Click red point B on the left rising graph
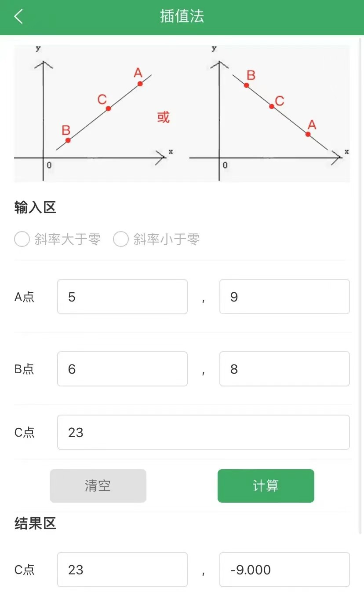Viewport: 364px width, 603px height. click(x=68, y=140)
